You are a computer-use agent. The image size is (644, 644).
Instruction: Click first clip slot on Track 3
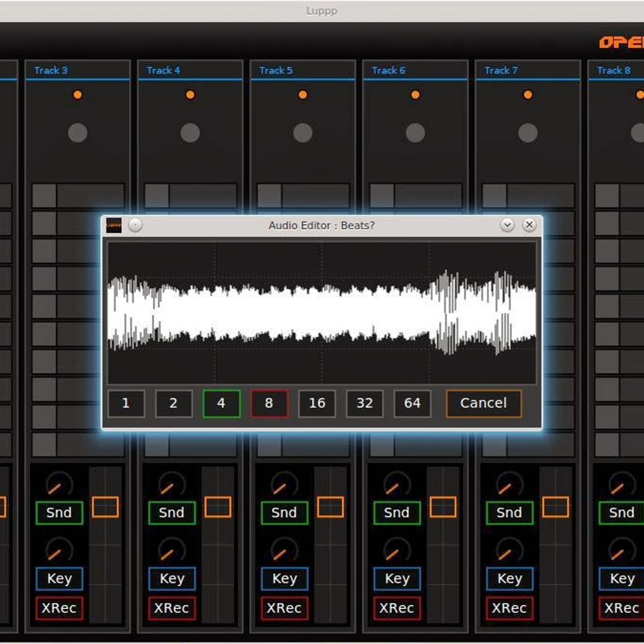coord(78,196)
